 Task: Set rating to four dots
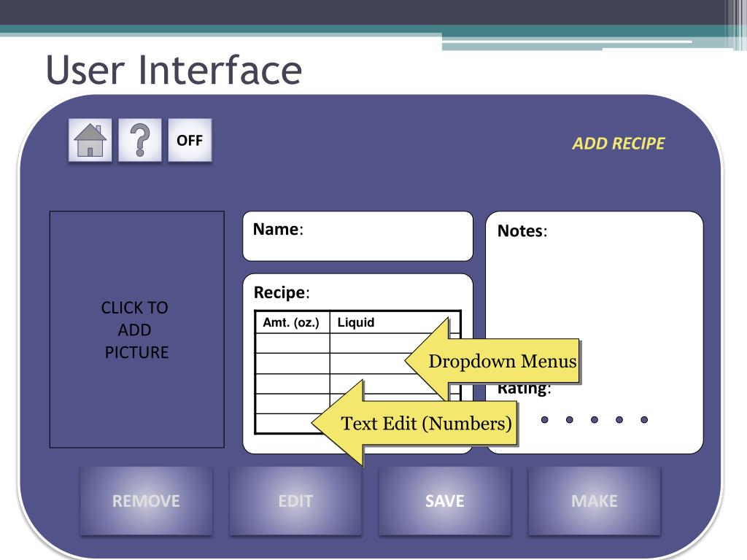(x=619, y=419)
